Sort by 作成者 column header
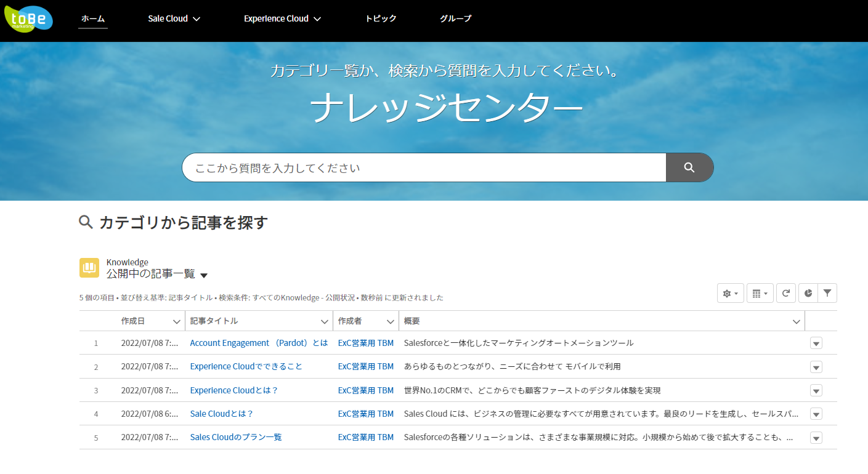The height and width of the screenshot is (474, 868). coord(350,321)
